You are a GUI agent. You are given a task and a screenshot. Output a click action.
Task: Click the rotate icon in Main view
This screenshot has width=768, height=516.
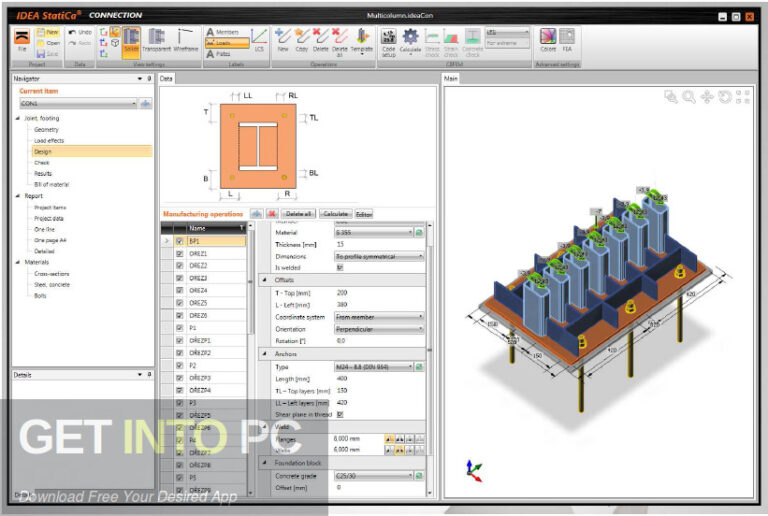724,97
